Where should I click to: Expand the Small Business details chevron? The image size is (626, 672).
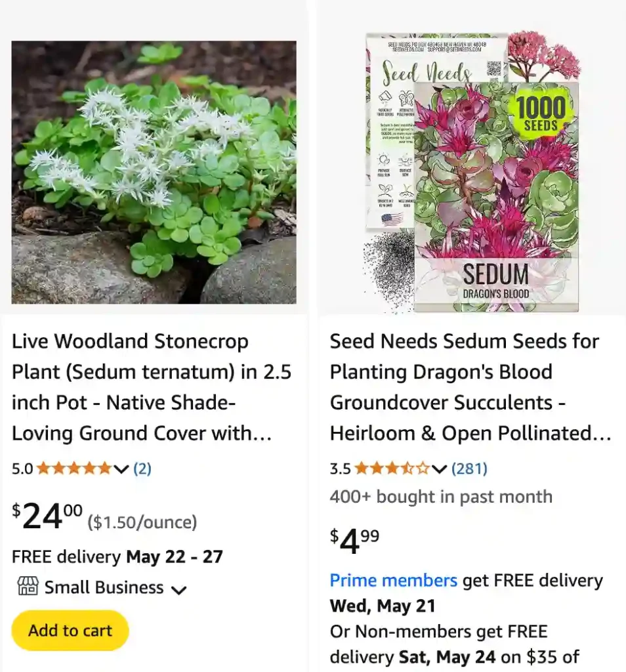pos(178,590)
